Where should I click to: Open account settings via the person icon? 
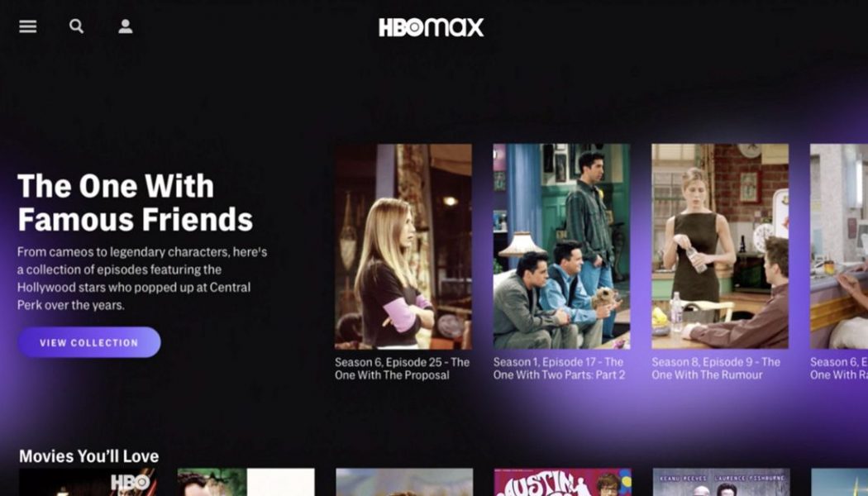[125, 26]
